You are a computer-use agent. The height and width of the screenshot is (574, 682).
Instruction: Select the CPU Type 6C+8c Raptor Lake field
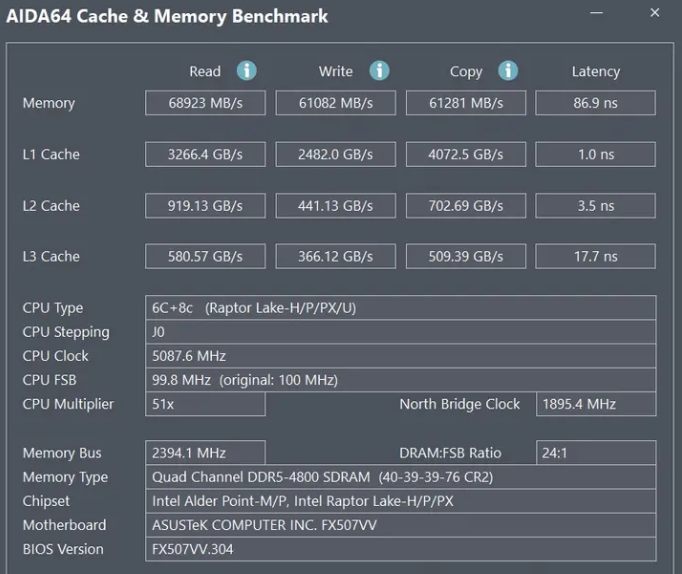pos(400,308)
